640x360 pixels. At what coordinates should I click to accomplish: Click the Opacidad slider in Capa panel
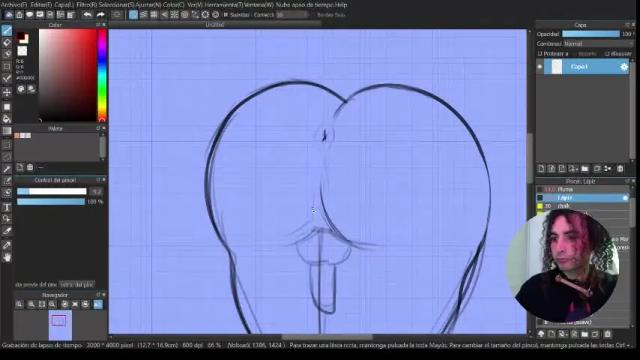click(591, 34)
